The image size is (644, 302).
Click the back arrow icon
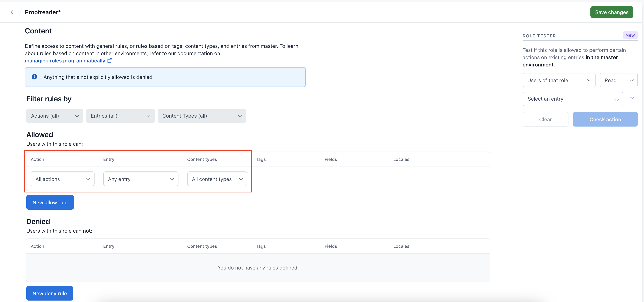click(x=13, y=12)
